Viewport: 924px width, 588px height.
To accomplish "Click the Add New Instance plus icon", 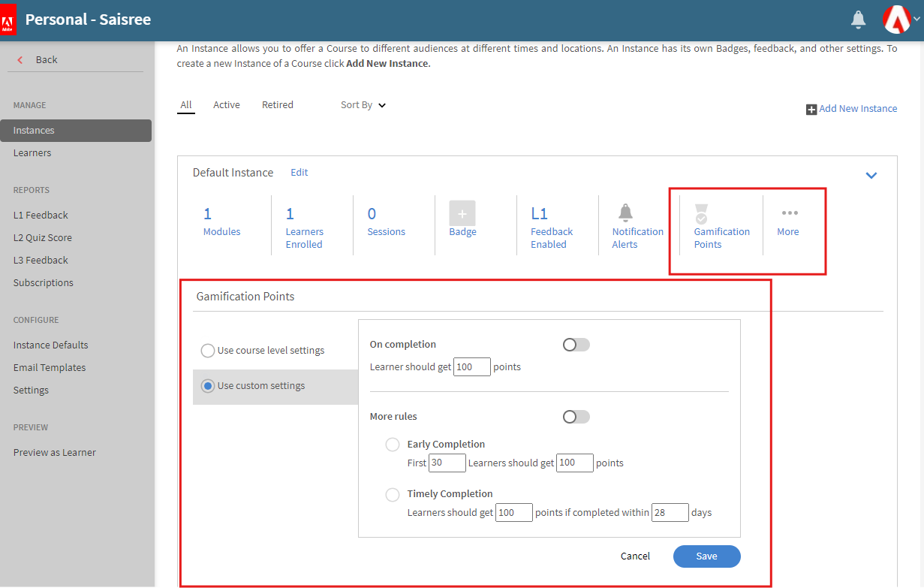I will 811,110.
